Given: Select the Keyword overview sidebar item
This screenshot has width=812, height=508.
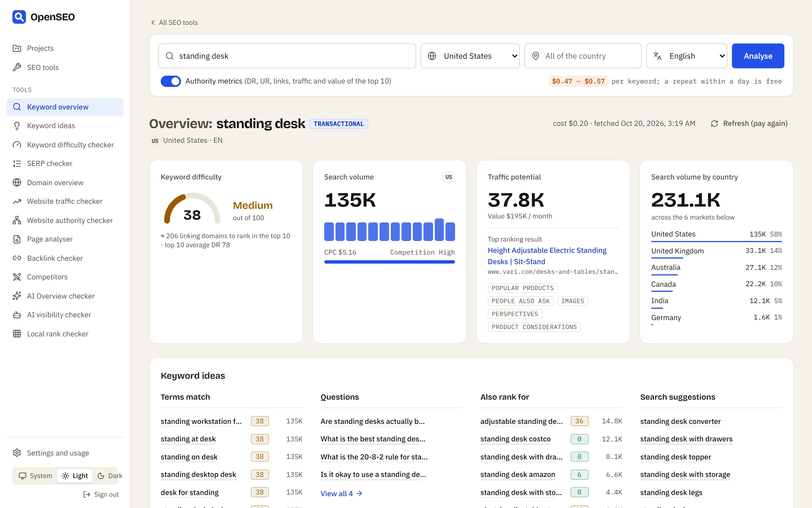Looking at the screenshot, I should [x=65, y=107].
